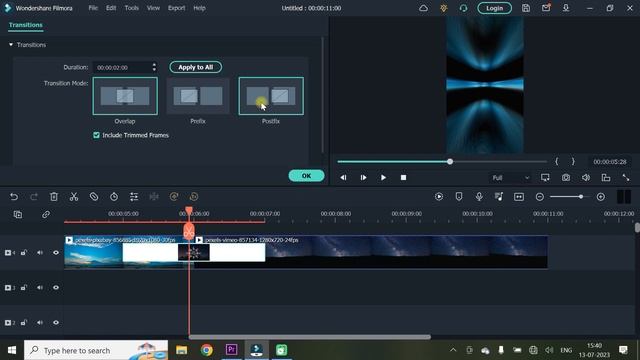Click the OK button

[307, 176]
